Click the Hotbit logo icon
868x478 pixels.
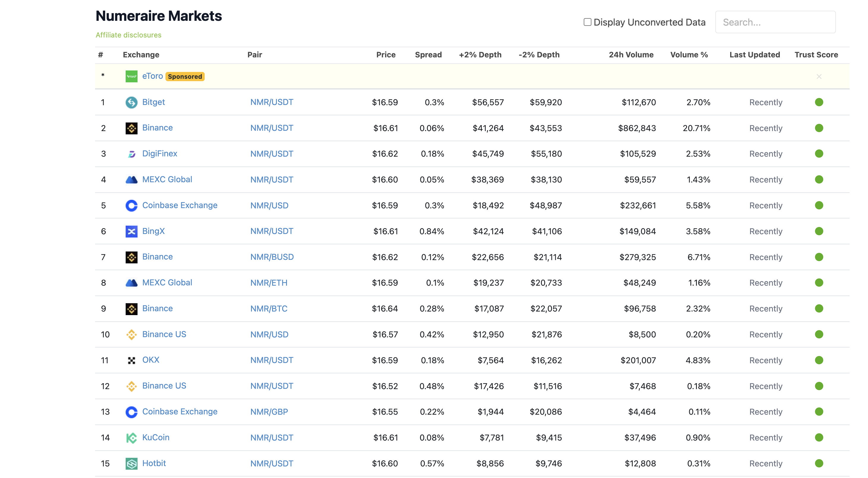pyautogui.click(x=131, y=463)
